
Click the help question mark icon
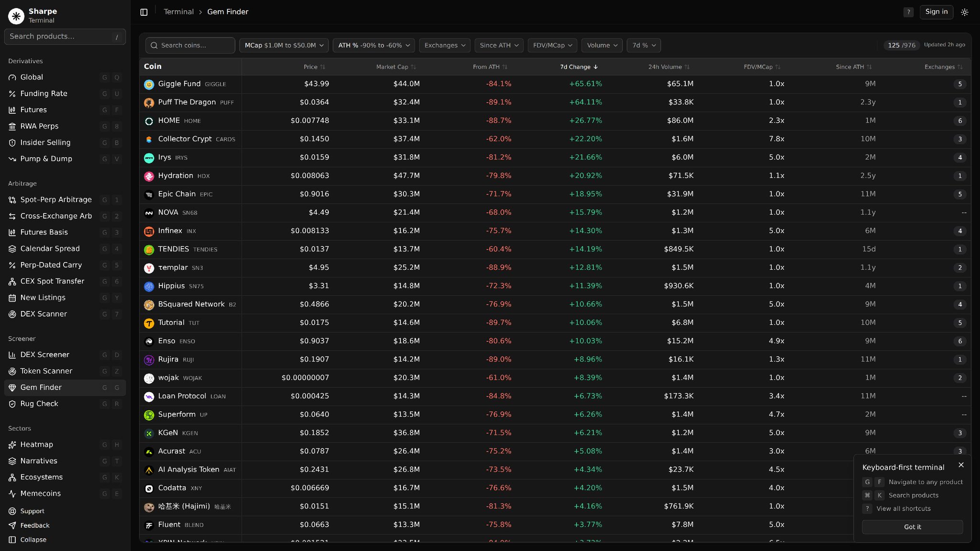click(908, 12)
